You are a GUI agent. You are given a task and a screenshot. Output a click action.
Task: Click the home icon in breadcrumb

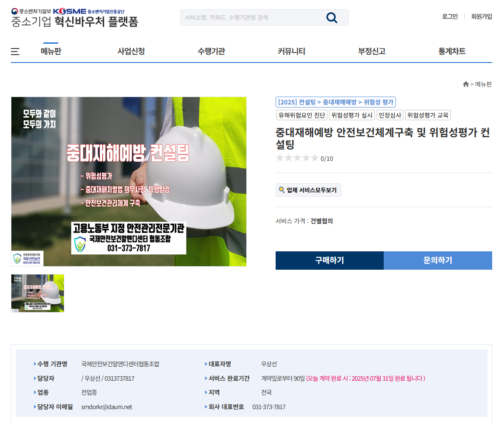tap(465, 84)
